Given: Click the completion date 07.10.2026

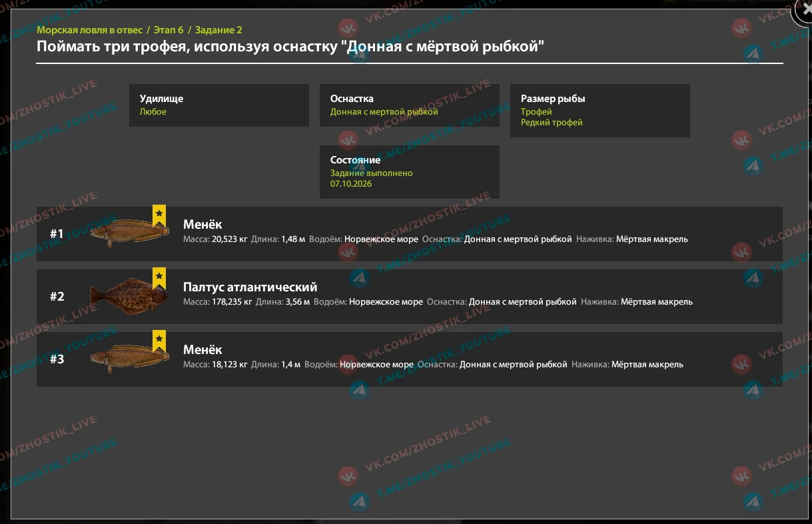Looking at the screenshot, I should click(x=351, y=184).
